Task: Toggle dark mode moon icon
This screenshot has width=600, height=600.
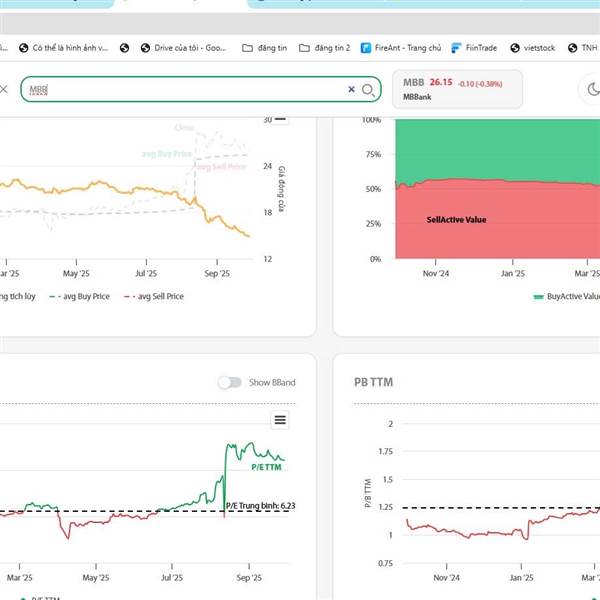Action: (x=593, y=90)
